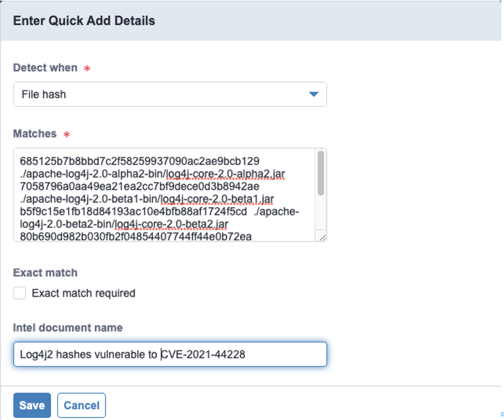Place cursor on hash 80b690d982b030fb line
The height and width of the screenshot is (420, 504).
(136, 237)
